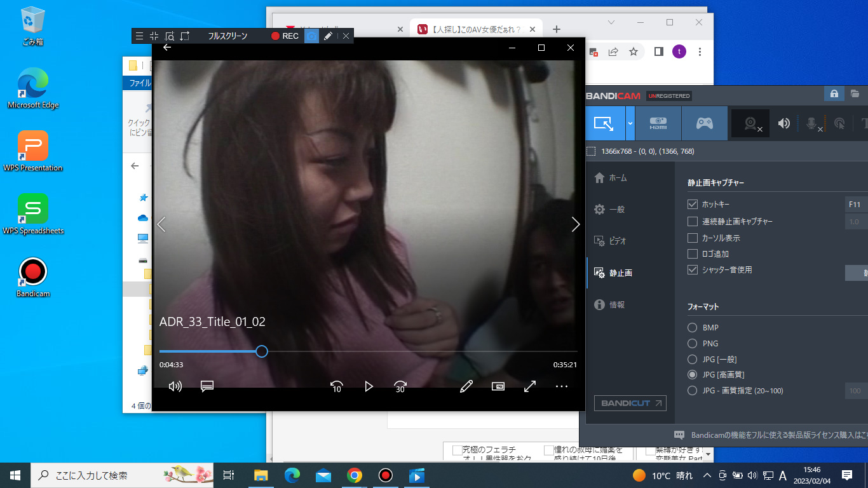This screenshot has width=868, height=488.
Task: Click the play button in the video player
Action: [x=369, y=386]
